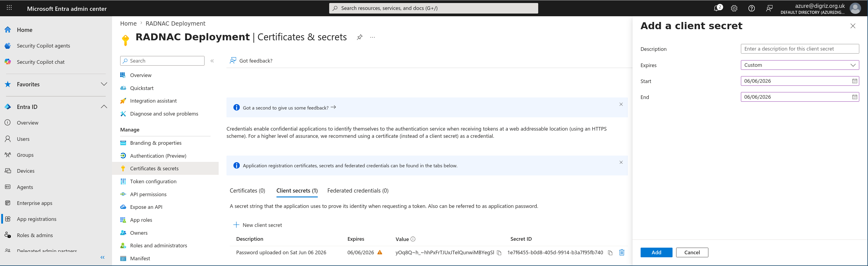
Task: Open the app launcher waffle icon
Action: coord(9,8)
